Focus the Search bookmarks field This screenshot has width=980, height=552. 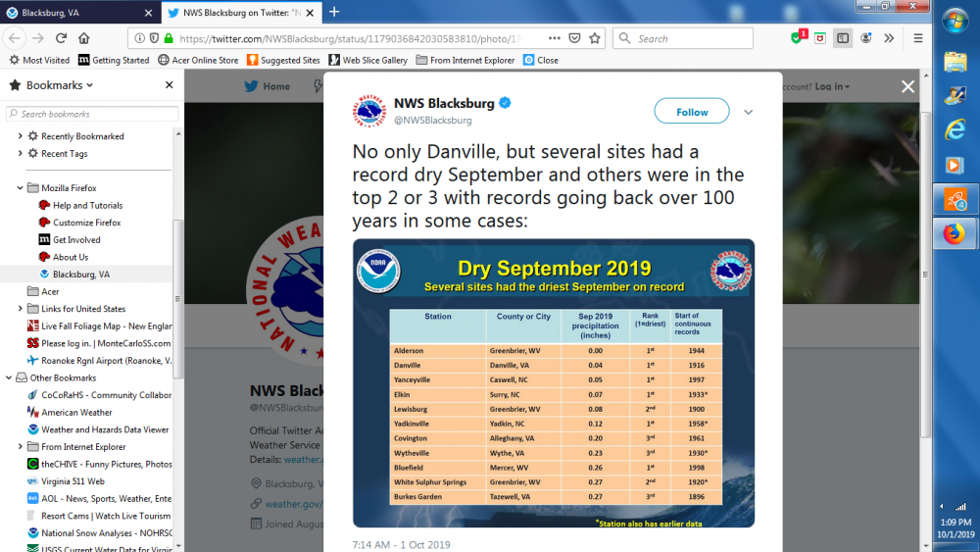pyautogui.click(x=92, y=114)
